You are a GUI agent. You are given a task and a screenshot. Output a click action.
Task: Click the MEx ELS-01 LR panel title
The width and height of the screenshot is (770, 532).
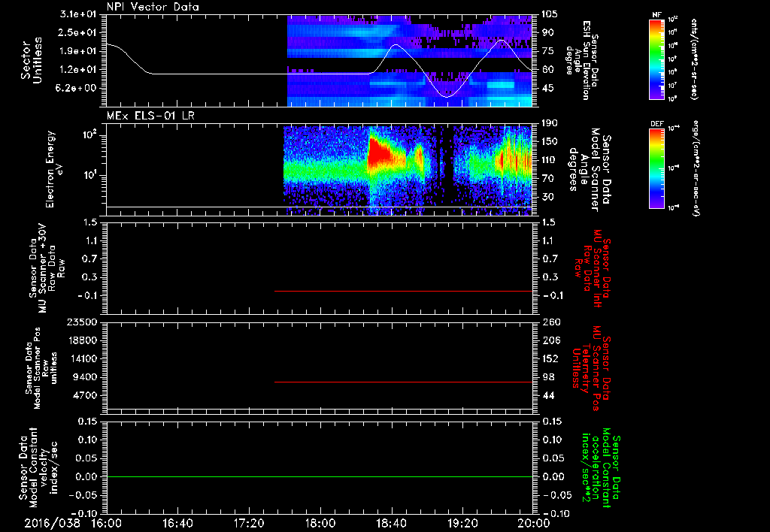150,116
